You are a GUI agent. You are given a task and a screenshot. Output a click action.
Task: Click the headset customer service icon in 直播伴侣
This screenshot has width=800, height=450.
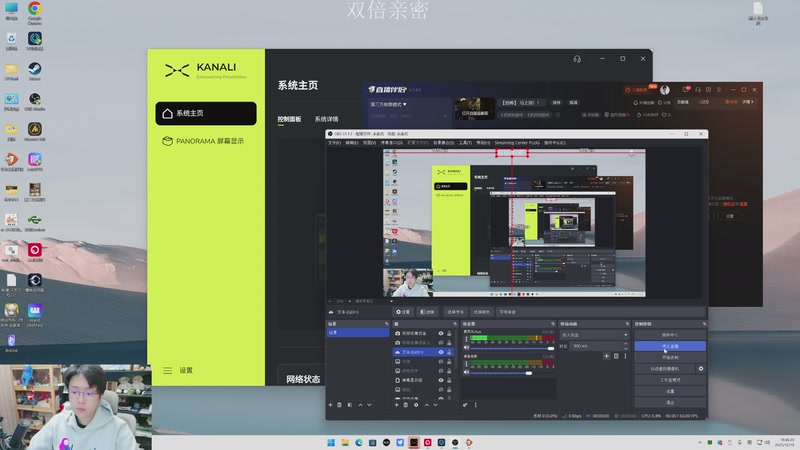(x=698, y=90)
